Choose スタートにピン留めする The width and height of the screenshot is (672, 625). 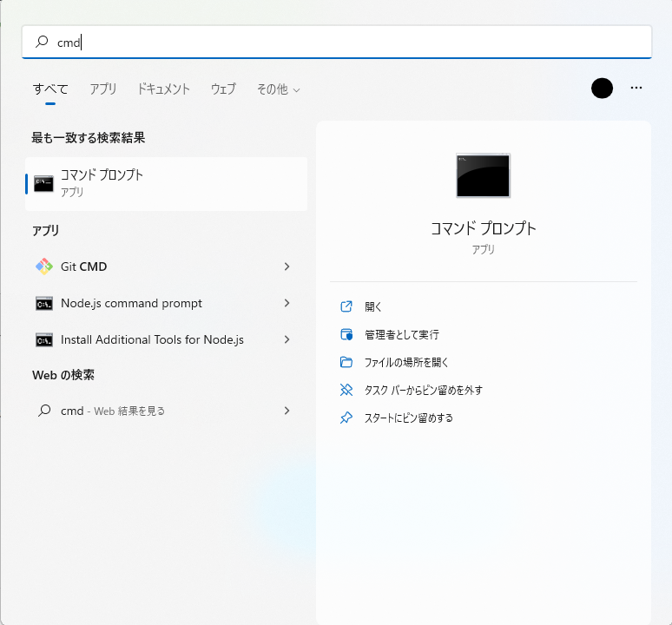[408, 418]
